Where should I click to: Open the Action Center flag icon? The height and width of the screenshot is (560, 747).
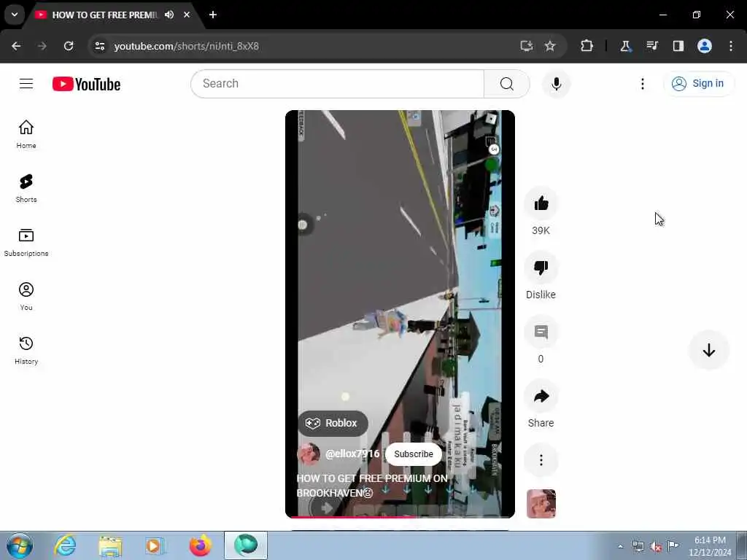point(673,546)
